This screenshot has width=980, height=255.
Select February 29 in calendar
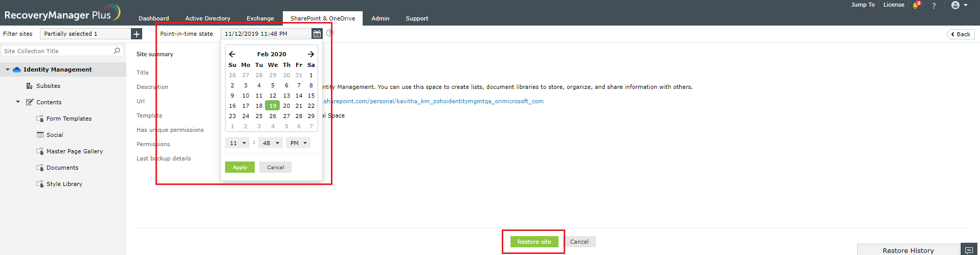311,116
